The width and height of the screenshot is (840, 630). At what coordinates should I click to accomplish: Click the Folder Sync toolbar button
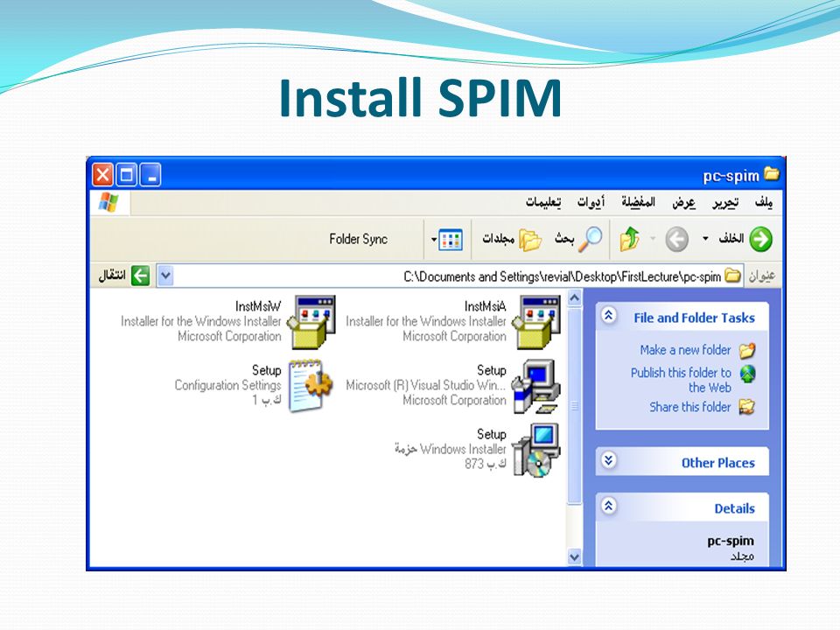click(x=359, y=239)
